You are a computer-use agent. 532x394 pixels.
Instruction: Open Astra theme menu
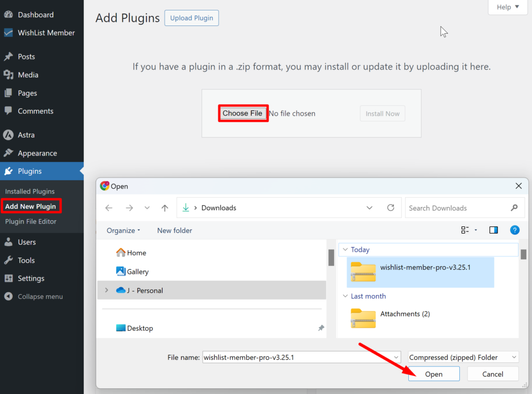click(26, 135)
